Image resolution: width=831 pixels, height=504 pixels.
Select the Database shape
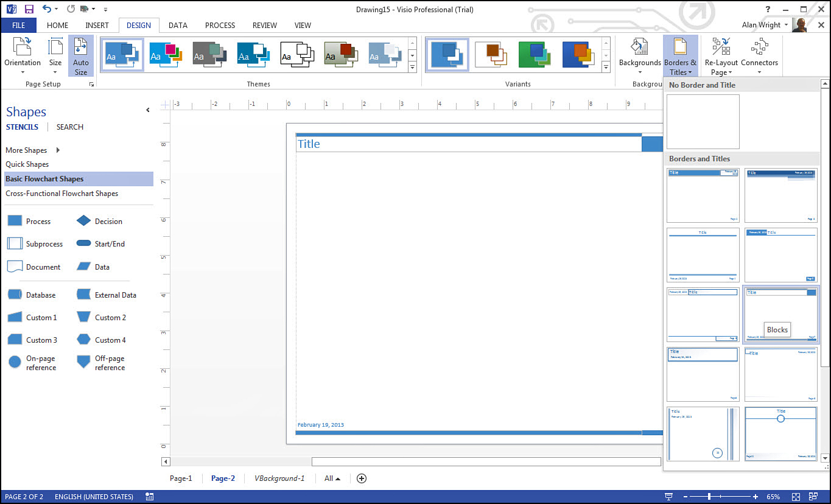(31, 295)
